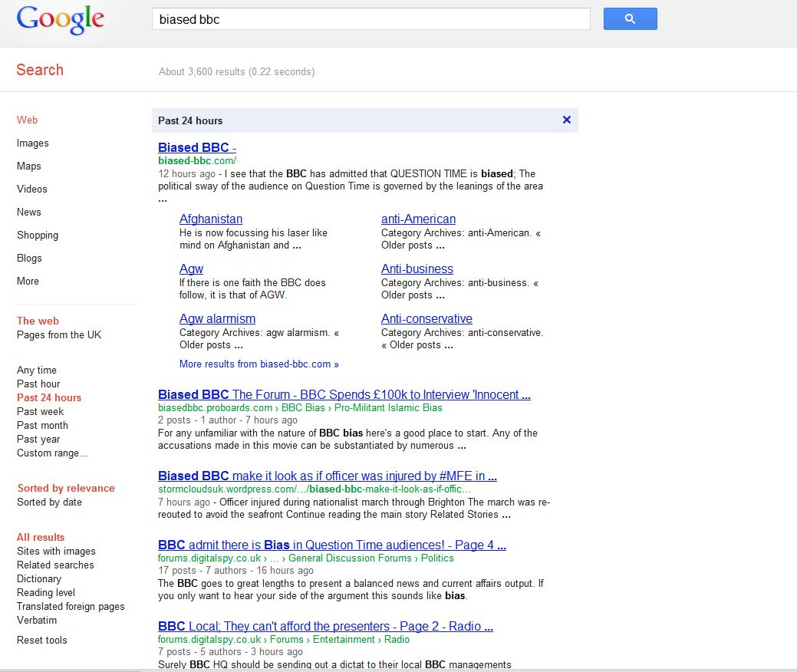The width and height of the screenshot is (797, 672).
Task: Open 'Biased BBC The Forum' result
Action: (x=344, y=394)
